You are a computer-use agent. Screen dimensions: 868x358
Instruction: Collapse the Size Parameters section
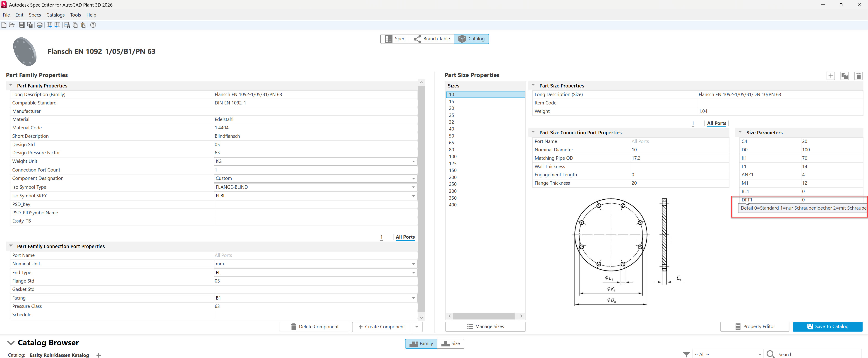tap(740, 132)
